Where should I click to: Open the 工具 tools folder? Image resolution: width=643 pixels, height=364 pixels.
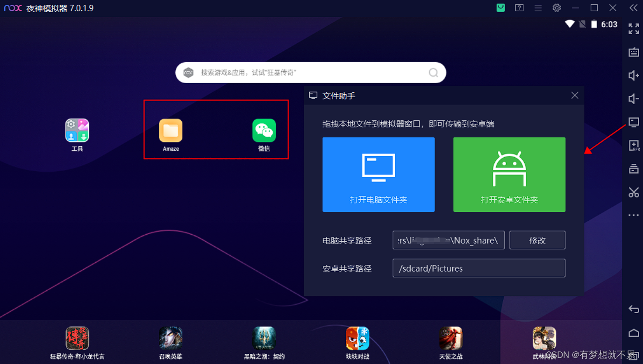point(77,131)
